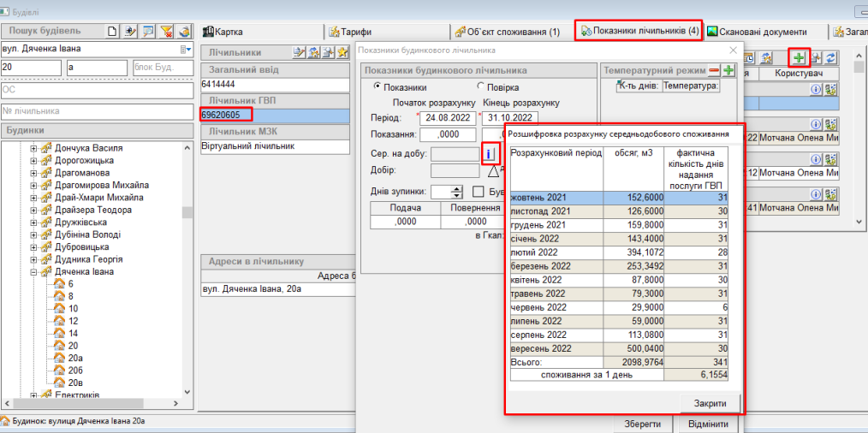868x433 pixels.
Task: Click the clear filter icon in Пошук будівель
Action: (x=167, y=32)
